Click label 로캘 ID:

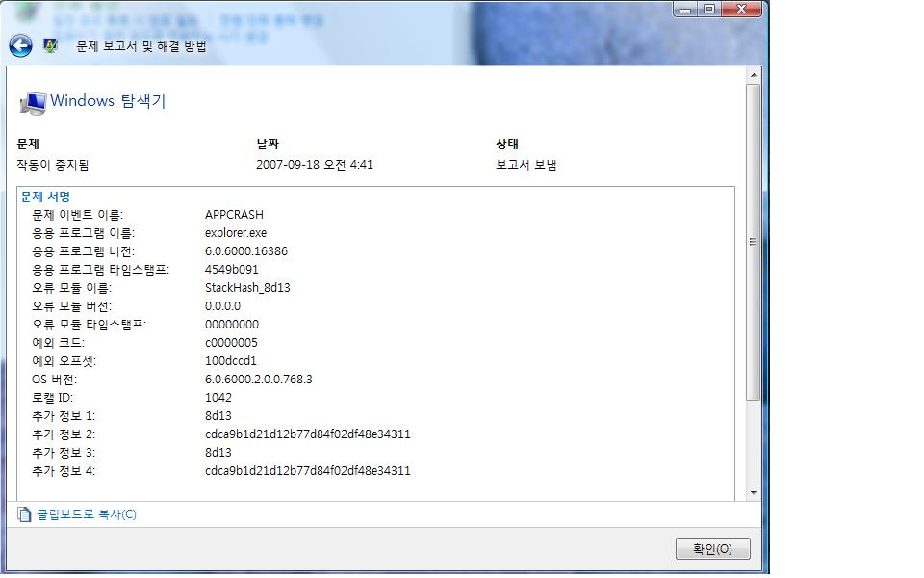click(x=52, y=398)
